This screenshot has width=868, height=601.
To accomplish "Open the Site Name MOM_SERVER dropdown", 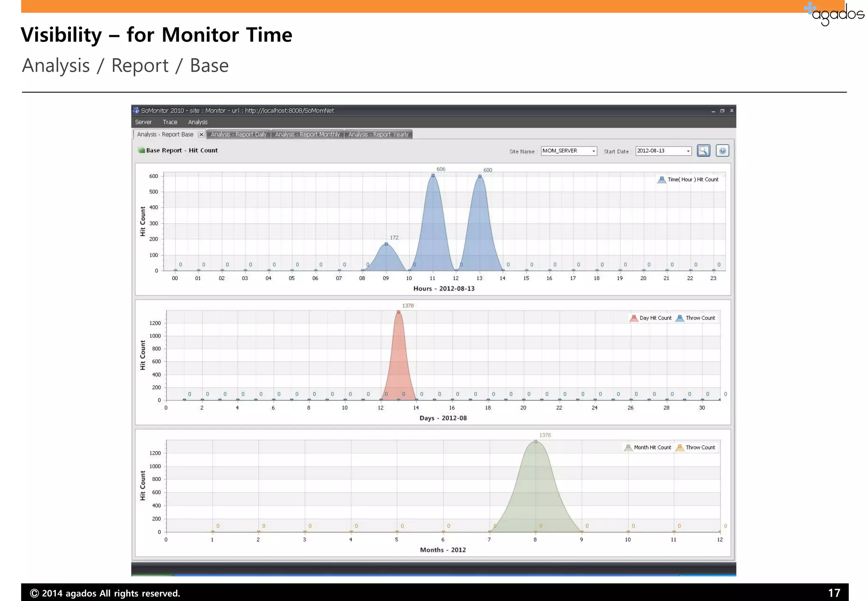I will [x=593, y=151].
